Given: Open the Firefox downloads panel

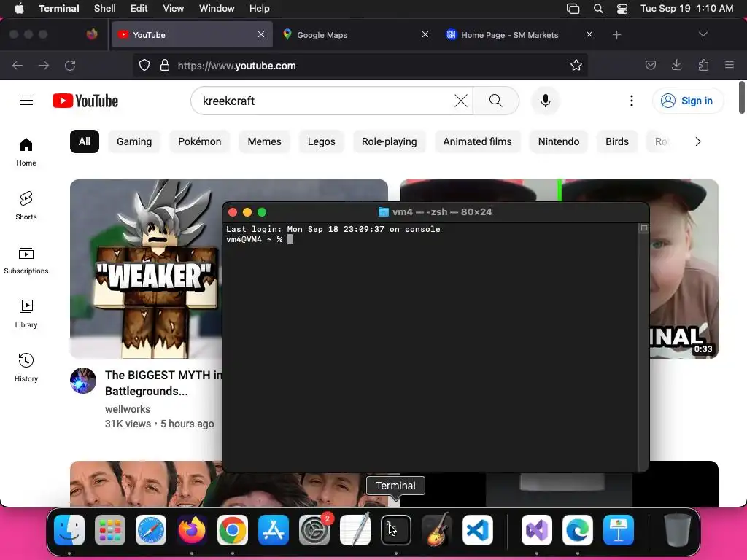Looking at the screenshot, I should tap(676, 65).
